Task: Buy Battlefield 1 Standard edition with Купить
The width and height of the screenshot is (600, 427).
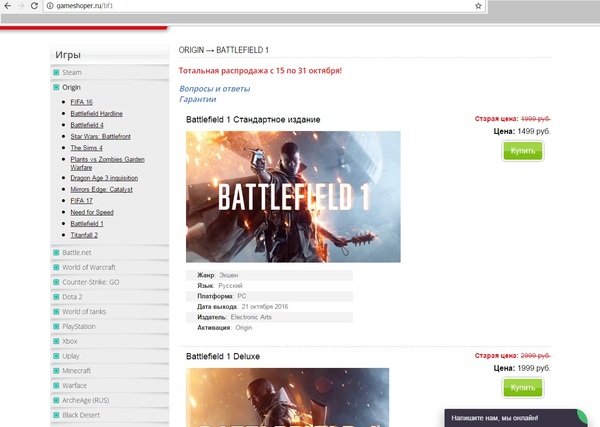Action: (x=522, y=150)
